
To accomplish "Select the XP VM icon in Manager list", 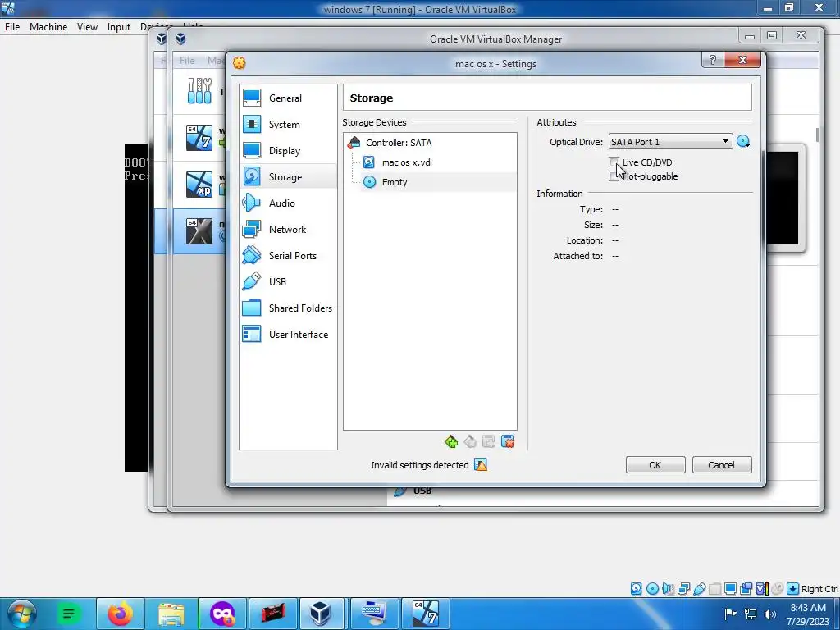I will point(199,185).
